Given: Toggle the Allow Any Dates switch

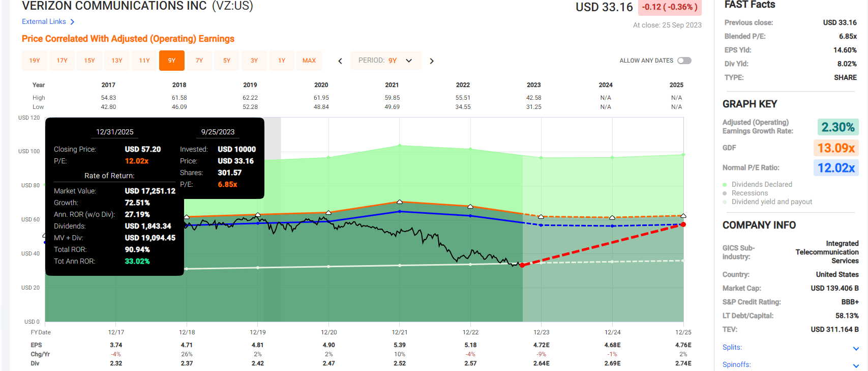Looking at the screenshot, I should tap(684, 61).
